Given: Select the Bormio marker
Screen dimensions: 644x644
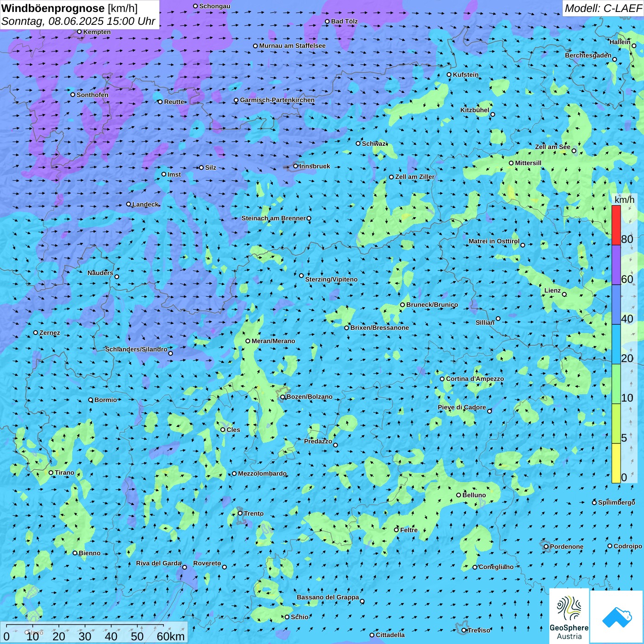Looking at the screenshot, I should pos(91,400).
